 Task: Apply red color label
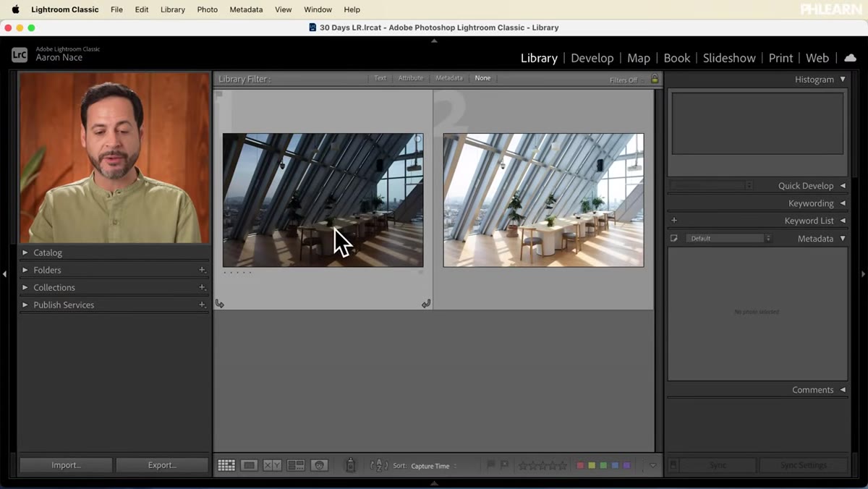[x=580, y=466]
